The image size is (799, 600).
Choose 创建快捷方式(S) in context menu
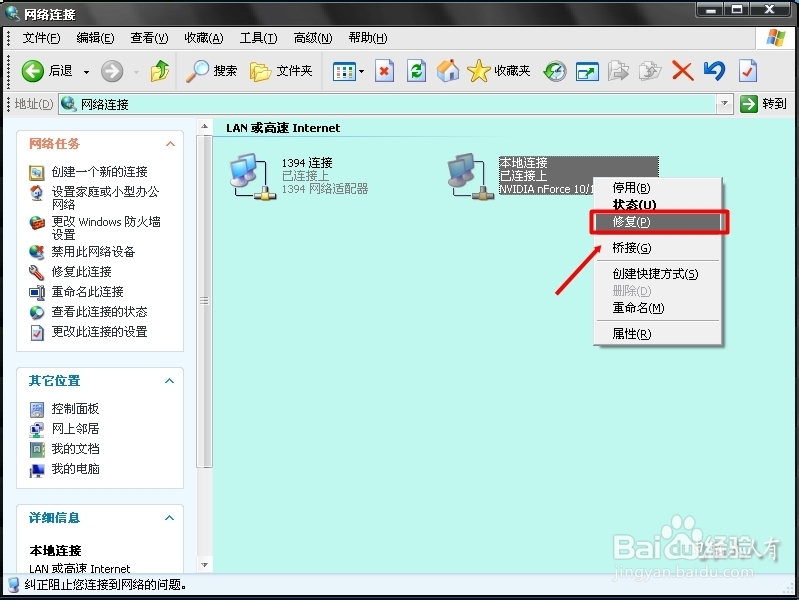click(655, 274)
